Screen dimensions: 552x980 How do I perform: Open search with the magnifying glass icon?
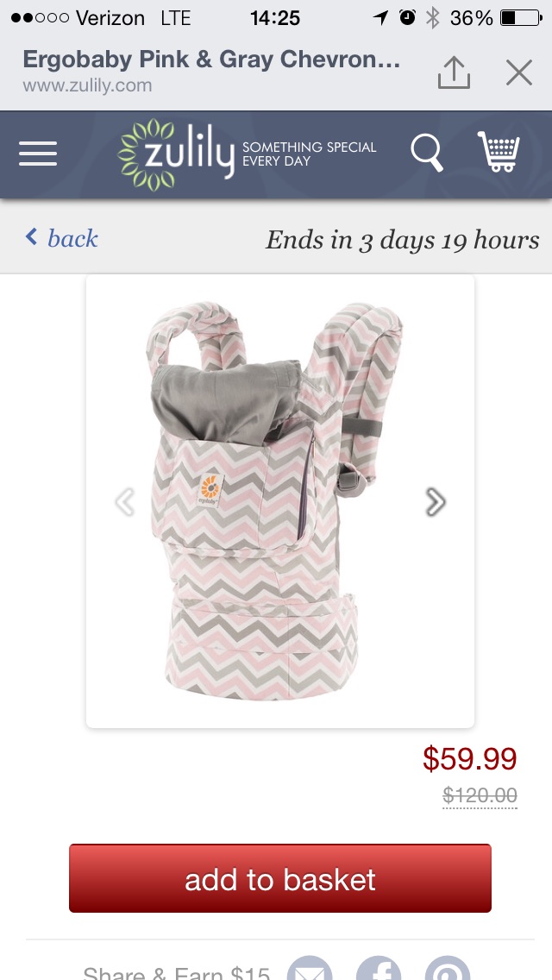[x=426, y=154]
